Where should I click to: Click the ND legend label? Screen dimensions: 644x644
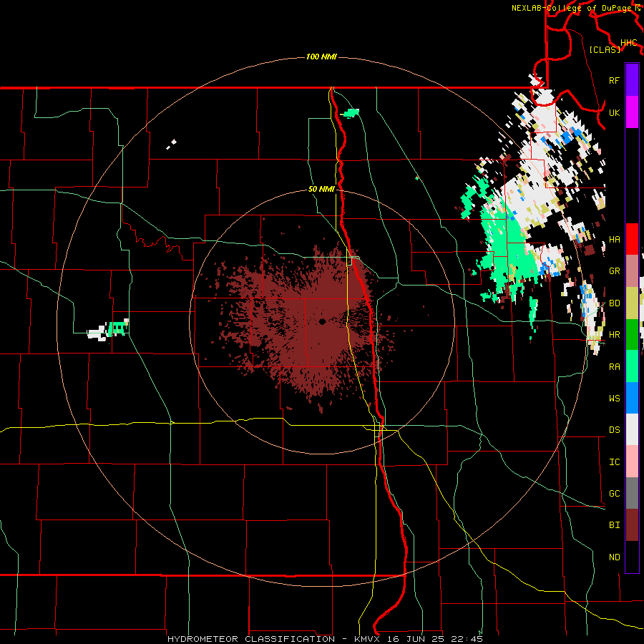614,557
